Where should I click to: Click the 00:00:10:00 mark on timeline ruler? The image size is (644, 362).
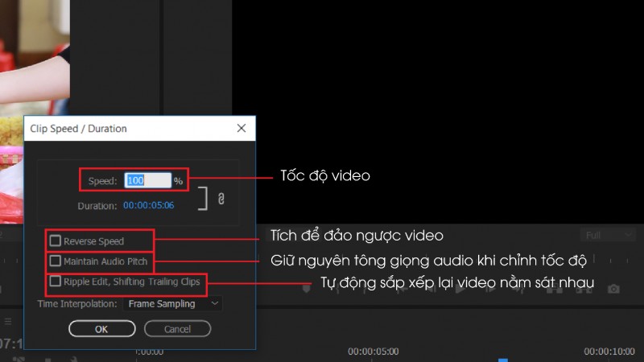pos(609,352)
